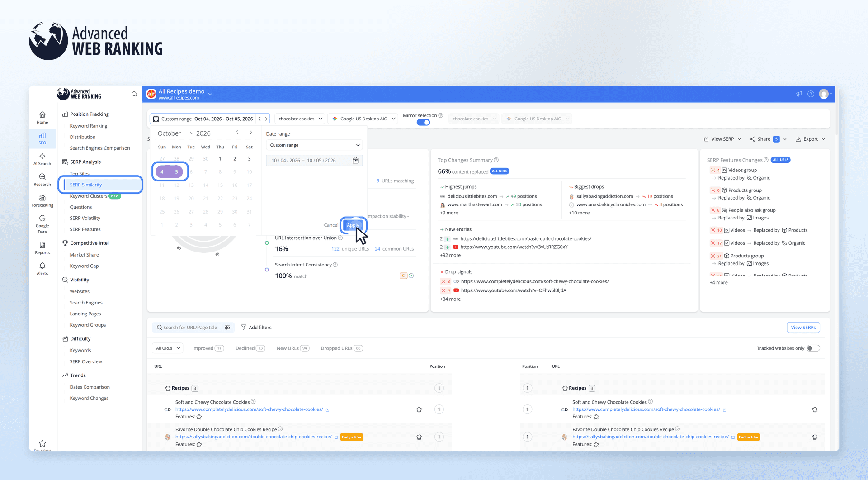Click the announcements megaphone icon in header
The height and width of the screenshot is (480, 868).
tap(799, 94)
